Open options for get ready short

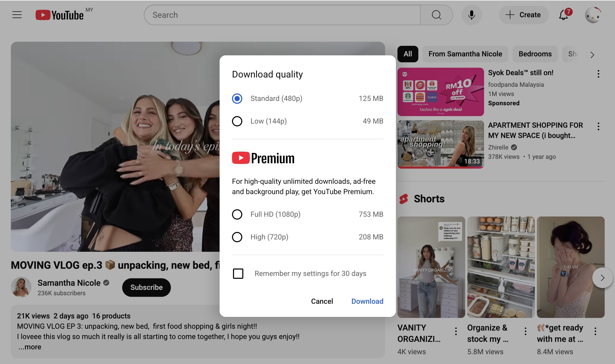click(x=595, y=331)
